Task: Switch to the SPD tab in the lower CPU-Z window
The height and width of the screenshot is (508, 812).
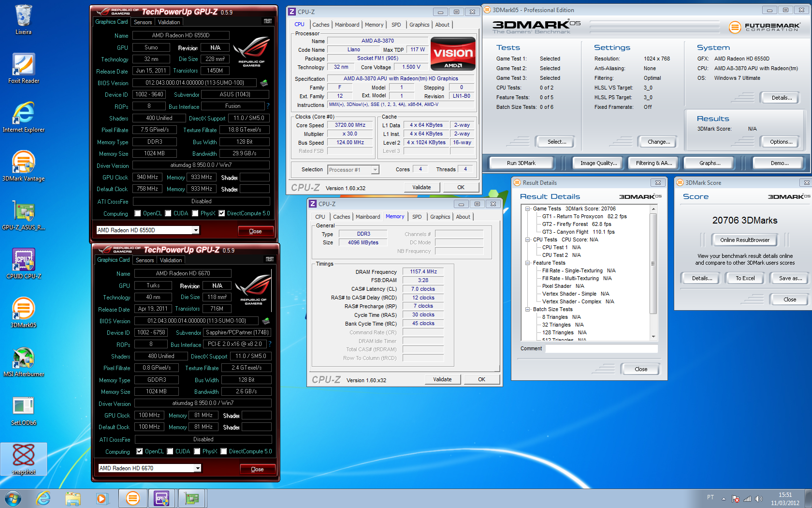Action: click(417, 217)
